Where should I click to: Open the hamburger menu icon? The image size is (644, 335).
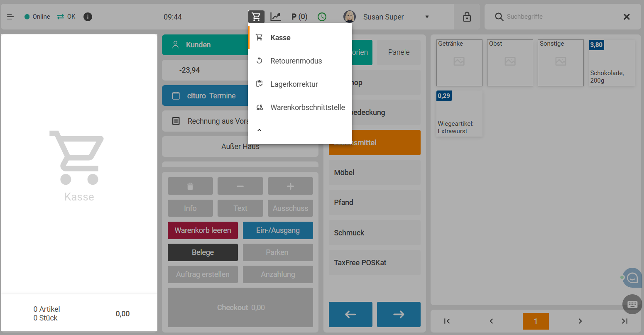coord(11,17)
